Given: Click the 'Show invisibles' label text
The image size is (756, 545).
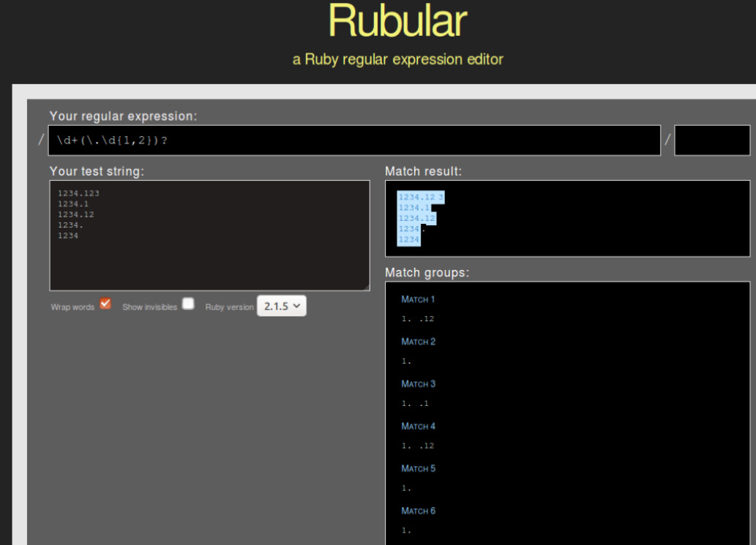Looking at the screenshot, I should [x=150, y=307].
